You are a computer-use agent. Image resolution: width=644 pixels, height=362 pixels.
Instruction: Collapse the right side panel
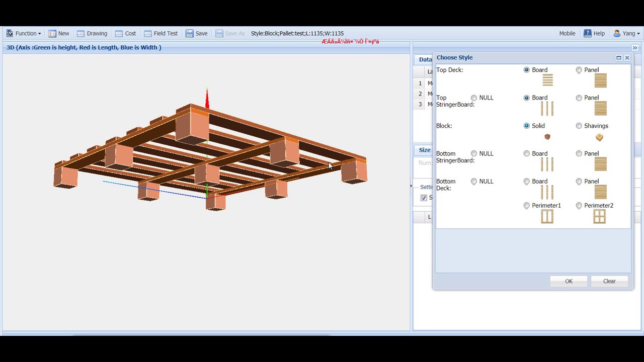[x=635, y=48]
